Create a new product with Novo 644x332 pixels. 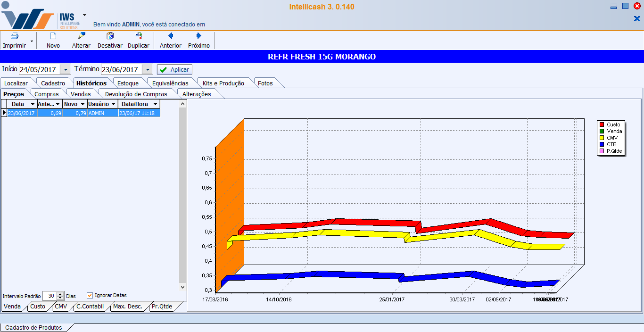pyautogui.click(x=53, y=41)
